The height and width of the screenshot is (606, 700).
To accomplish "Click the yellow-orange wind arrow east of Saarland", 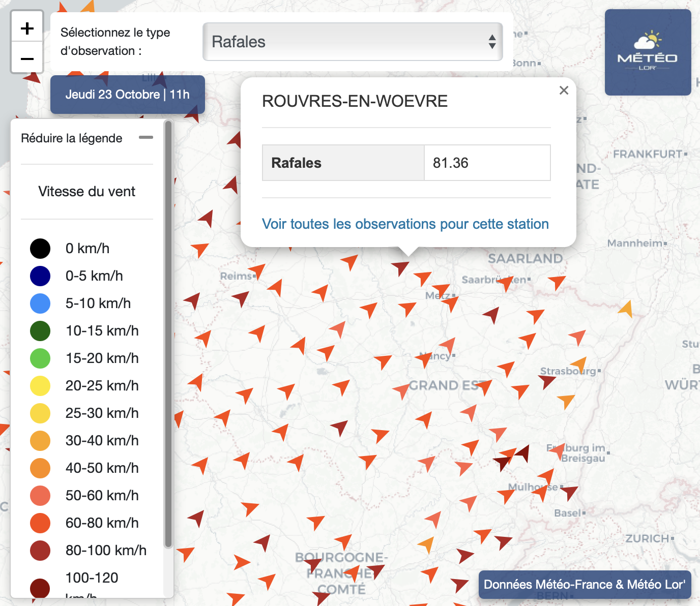I will (626, 309).
